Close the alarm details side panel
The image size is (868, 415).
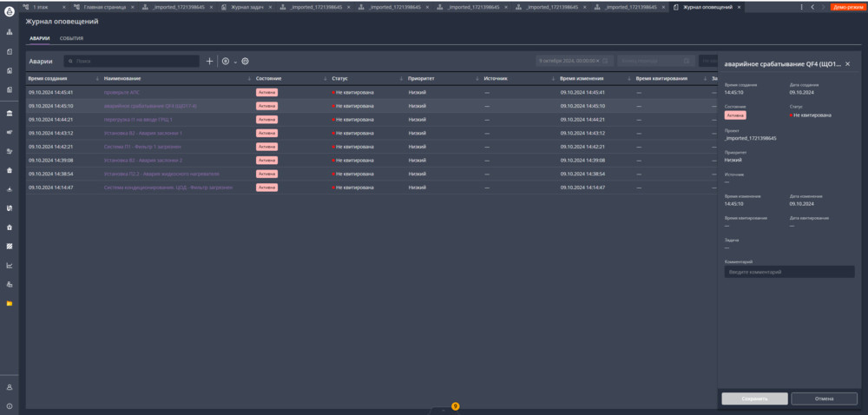[847, 64]
